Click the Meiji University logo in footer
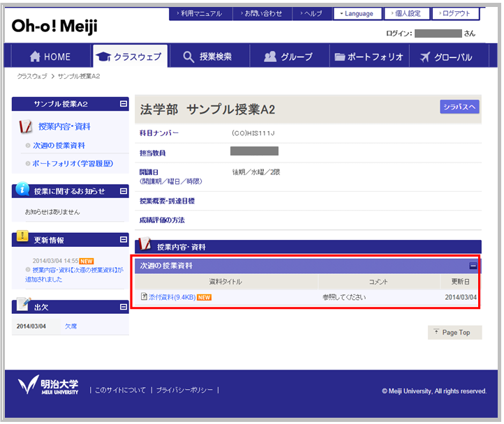 pos(48,385)
